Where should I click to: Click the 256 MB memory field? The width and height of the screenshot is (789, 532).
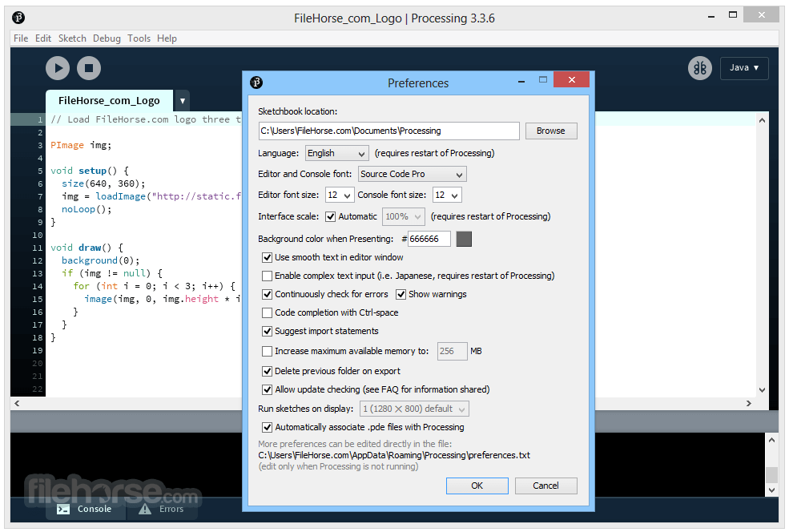tap(452, 351)
